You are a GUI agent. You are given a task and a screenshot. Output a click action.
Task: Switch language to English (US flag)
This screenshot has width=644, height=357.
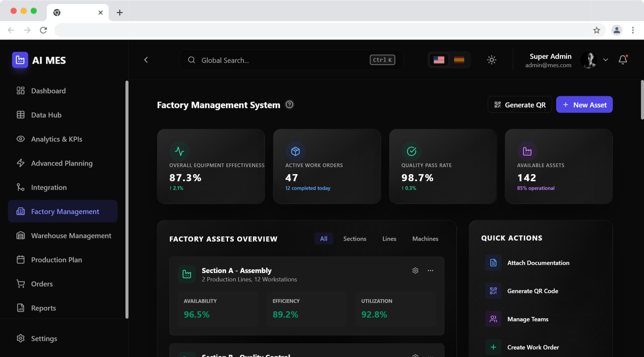[x=439, y=60]
